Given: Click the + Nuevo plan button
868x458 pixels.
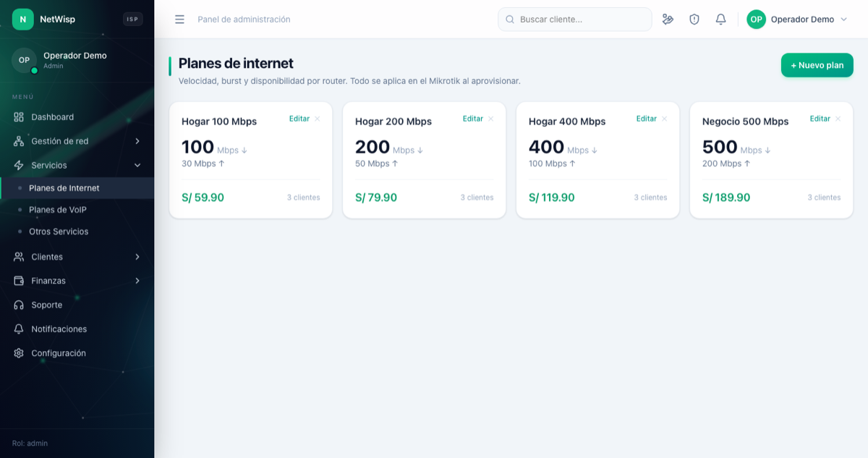Looking at the screenshot, I should click(817, 65).
